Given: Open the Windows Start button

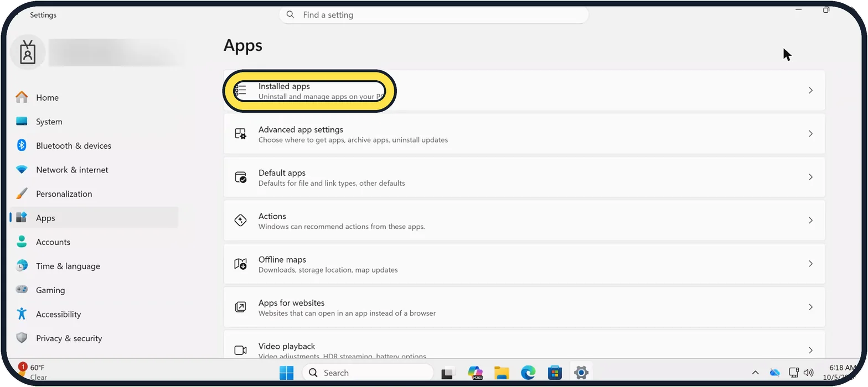Looking at the screenshot, I should 287,373.
